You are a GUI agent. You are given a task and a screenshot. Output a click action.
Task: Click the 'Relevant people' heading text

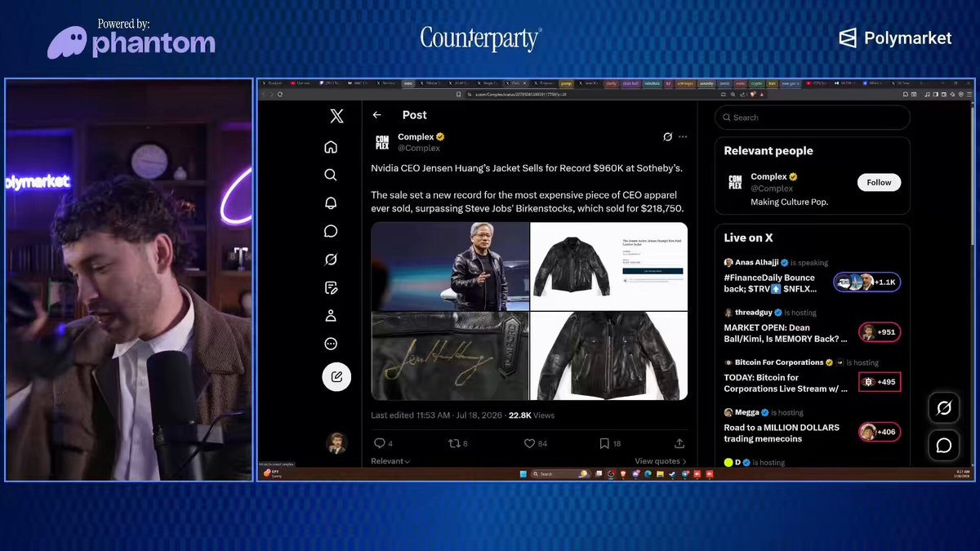pyautogui.click(x=768, y=151)
